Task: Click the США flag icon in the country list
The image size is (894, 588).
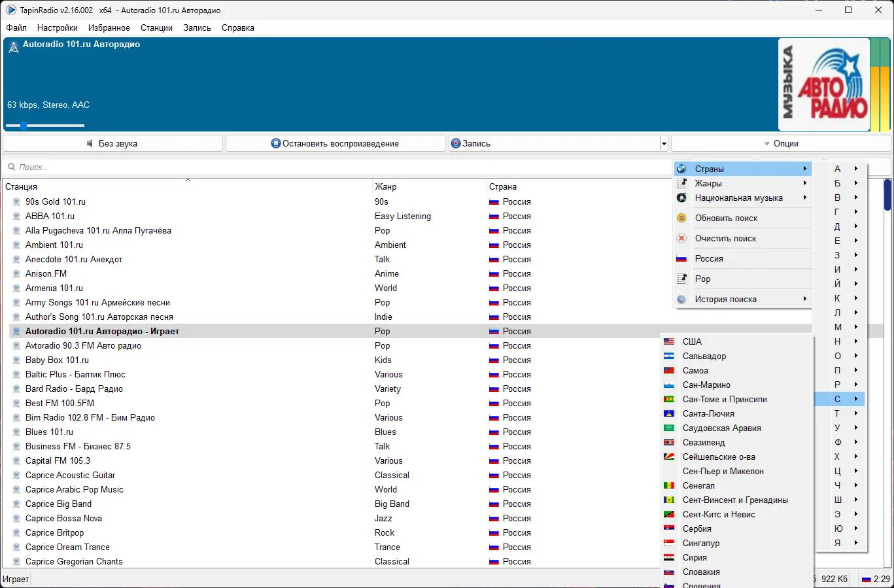Action: click(x=669, y=341)
